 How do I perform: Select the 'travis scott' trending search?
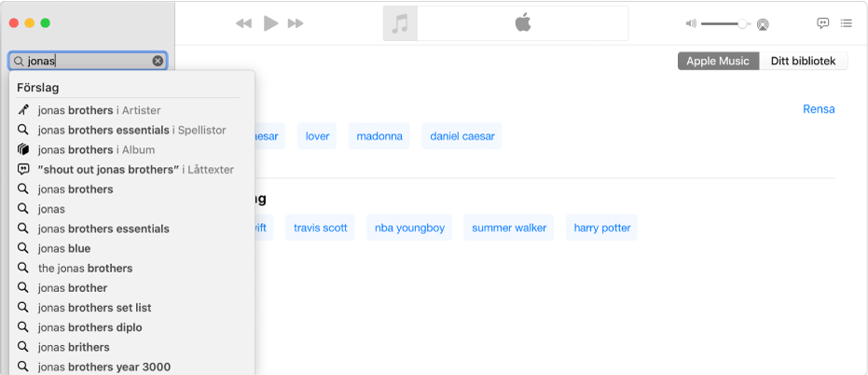point(320,228)
